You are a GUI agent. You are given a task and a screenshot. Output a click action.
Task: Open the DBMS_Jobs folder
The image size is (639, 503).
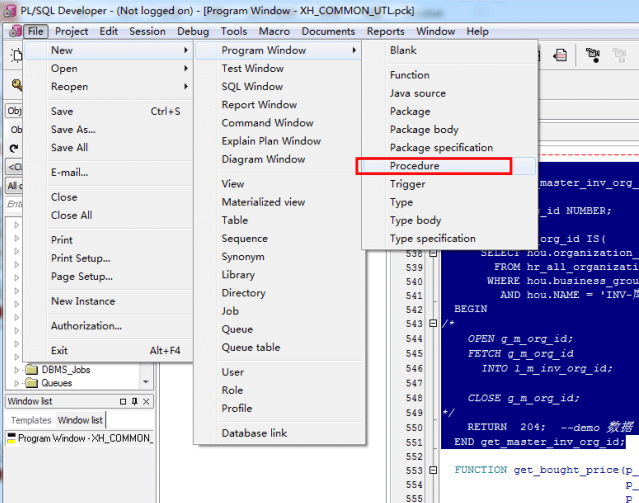point(58,370)
